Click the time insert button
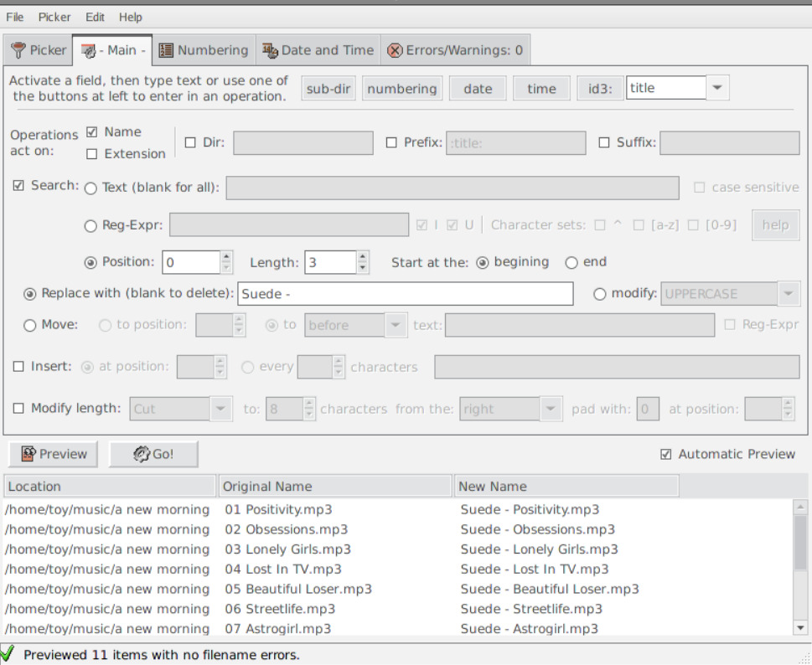 click(x=541, y=89)
